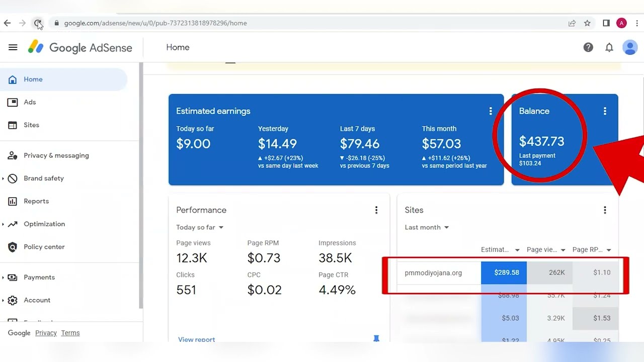The image size is (644, 362).
Task: Toggle the AdSense hamburger navigation menu
Action: pos(13,47)
